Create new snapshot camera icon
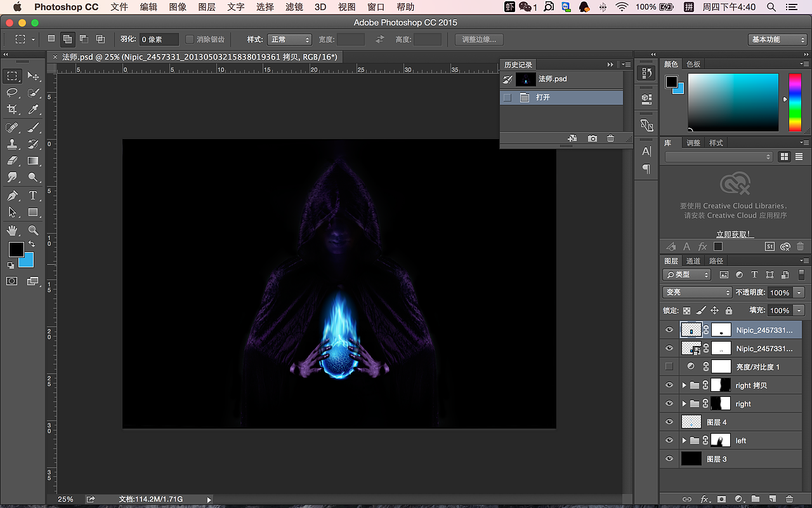Screen dimensions: 812x508 592,138
